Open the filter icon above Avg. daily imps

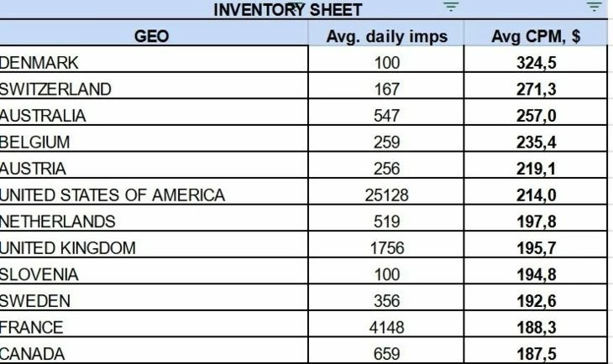(451, 7)
